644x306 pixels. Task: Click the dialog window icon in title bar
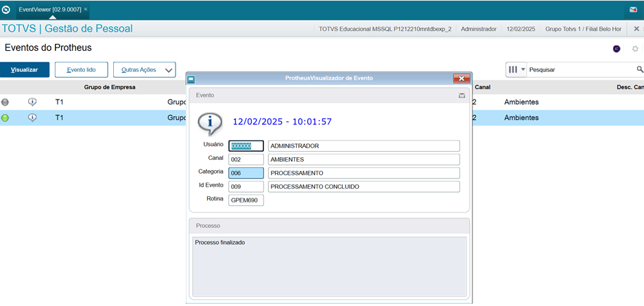[191, 79]
